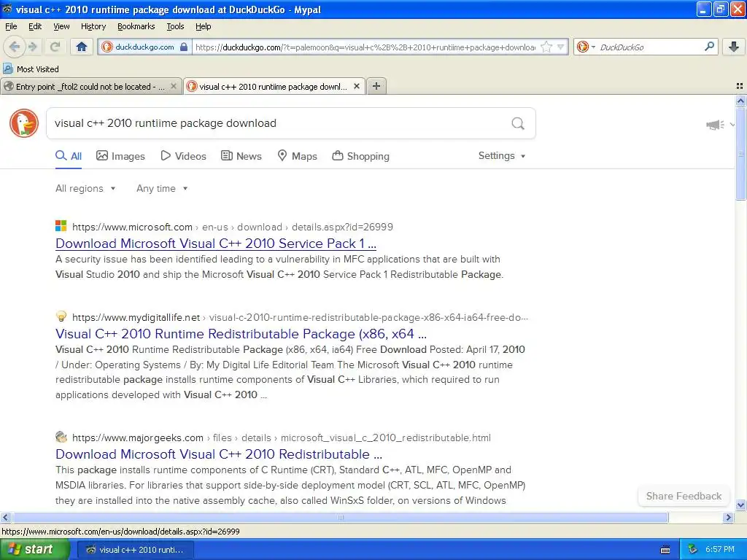Click the Microsoft favicon beside first result
The height and width of the screenshot is (560, 747).
coord(61,226)
